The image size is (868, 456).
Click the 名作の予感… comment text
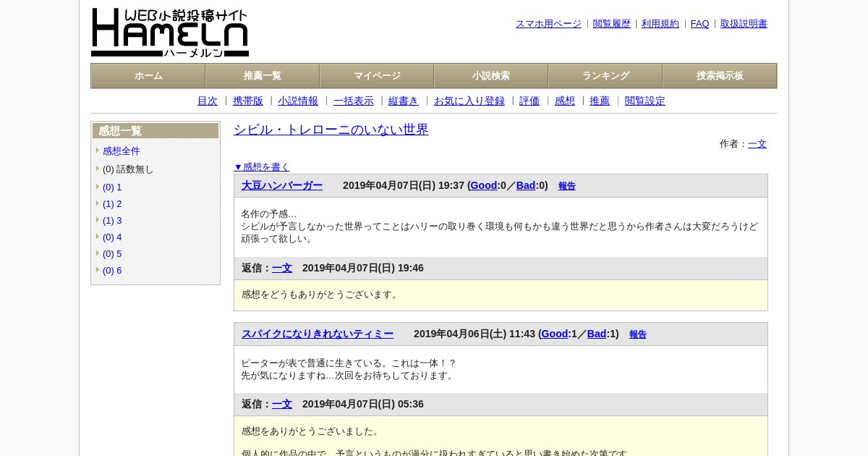pyautogui.click(x=269, y=214)
